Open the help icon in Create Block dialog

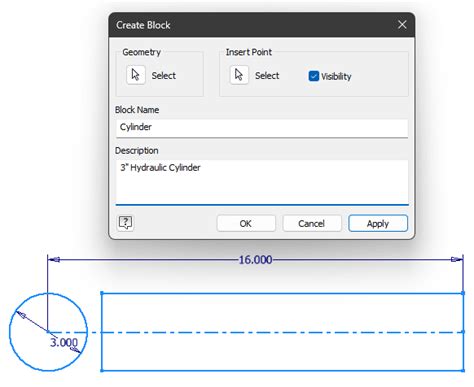click(126, 223)
